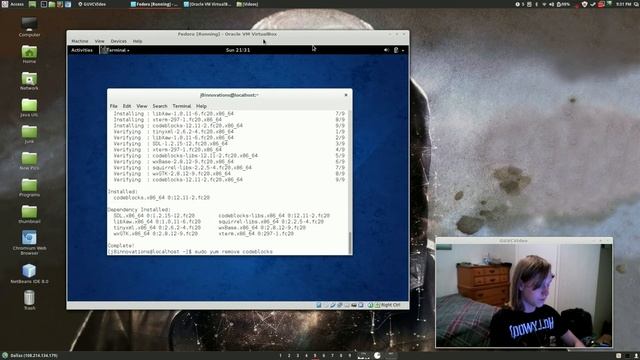Switch to workspace 5 in bottom panel
640x360 pixels.
(x=315, y=356)
